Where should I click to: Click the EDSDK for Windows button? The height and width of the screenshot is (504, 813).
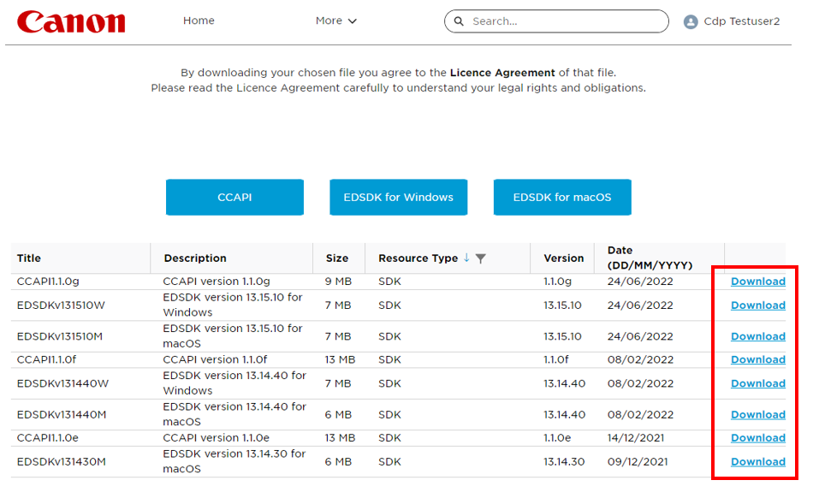pos(398,197)
